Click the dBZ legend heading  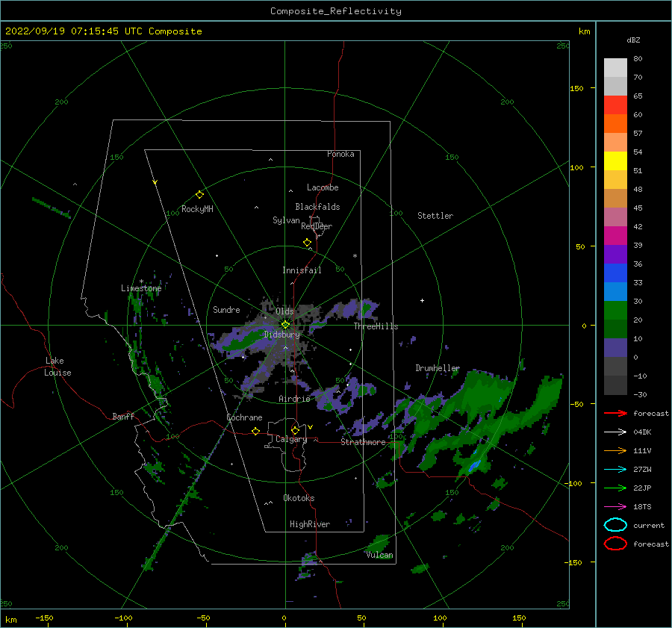pos(633,40)
